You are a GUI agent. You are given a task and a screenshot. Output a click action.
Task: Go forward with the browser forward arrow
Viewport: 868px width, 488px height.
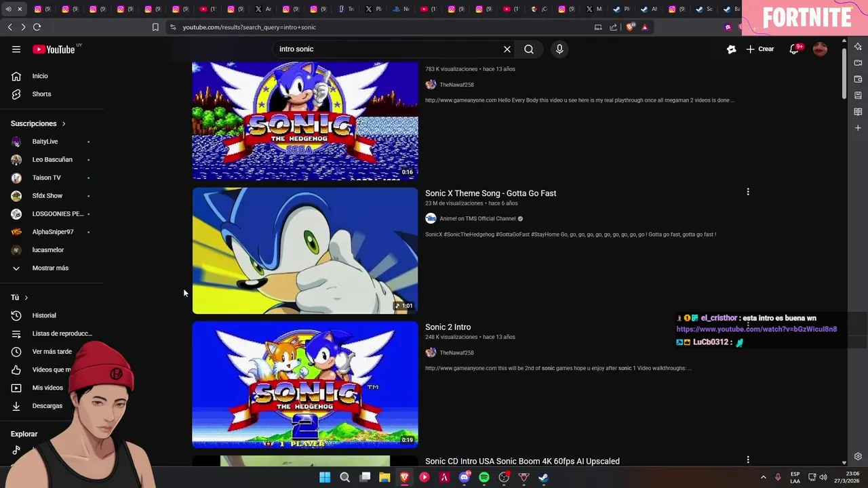23,27
